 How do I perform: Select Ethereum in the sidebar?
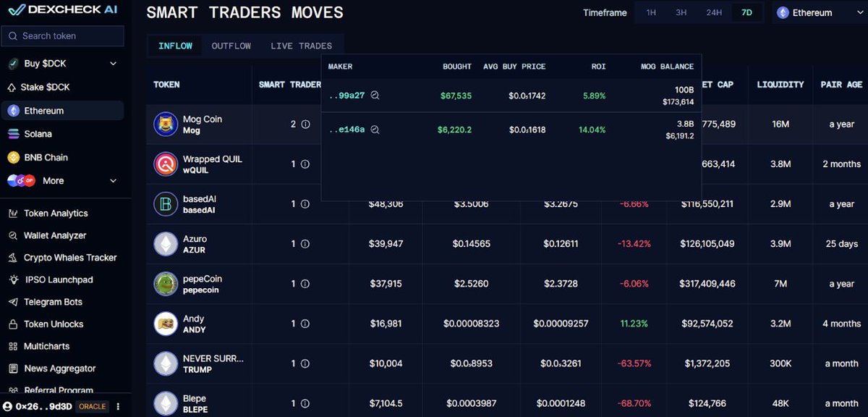coord(63,111)
